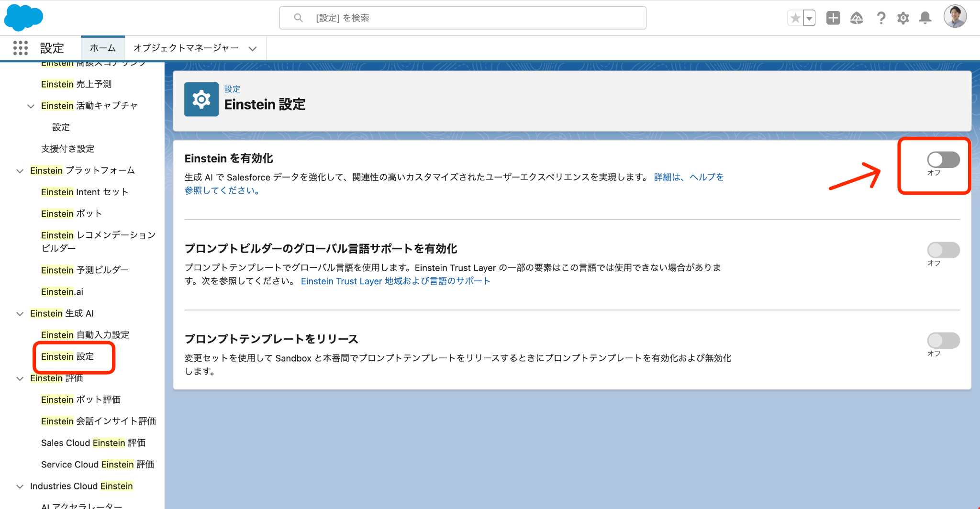This screenshot has width=980, height=509.
Task: Open Einstein ボット in sidebar
Action: pyautogui.click(x=71, y=213)
